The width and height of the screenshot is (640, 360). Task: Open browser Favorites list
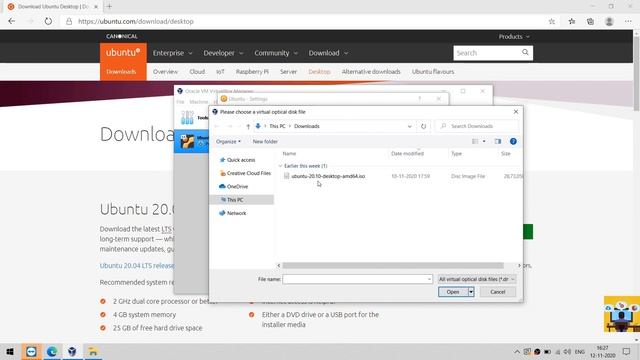(572, 22)
